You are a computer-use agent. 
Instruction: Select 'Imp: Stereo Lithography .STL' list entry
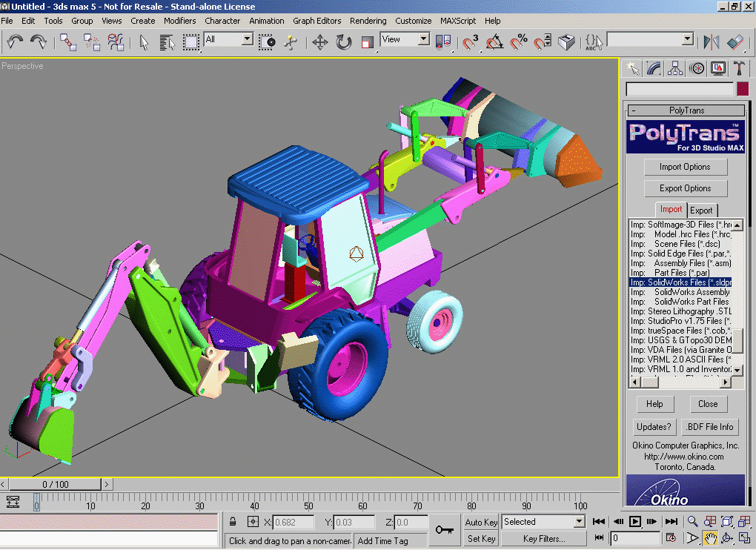point(680,311)
